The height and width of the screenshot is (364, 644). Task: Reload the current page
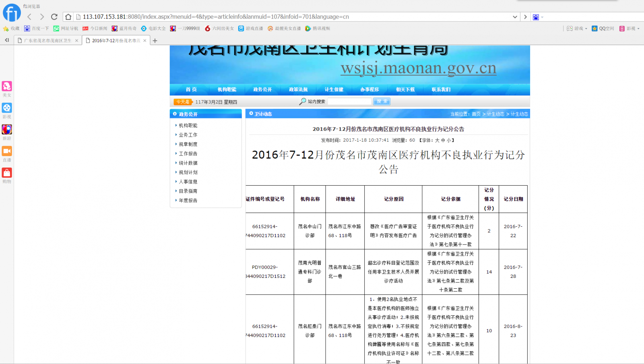click(x=54, y=17)
